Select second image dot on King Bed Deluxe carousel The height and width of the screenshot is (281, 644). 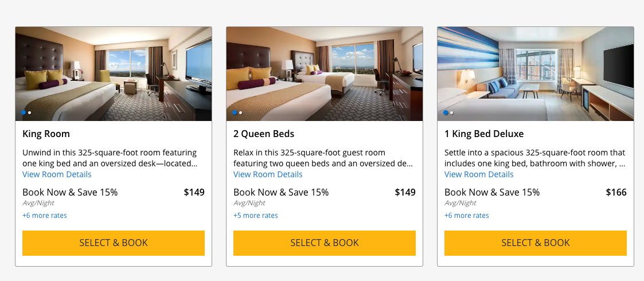point(452,113)
